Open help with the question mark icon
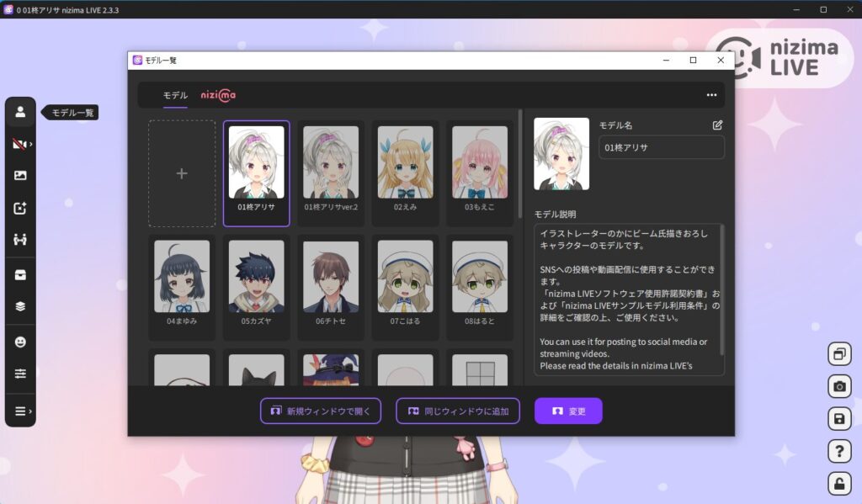Screen dimensions: 862x504 (x=839, y=451)
